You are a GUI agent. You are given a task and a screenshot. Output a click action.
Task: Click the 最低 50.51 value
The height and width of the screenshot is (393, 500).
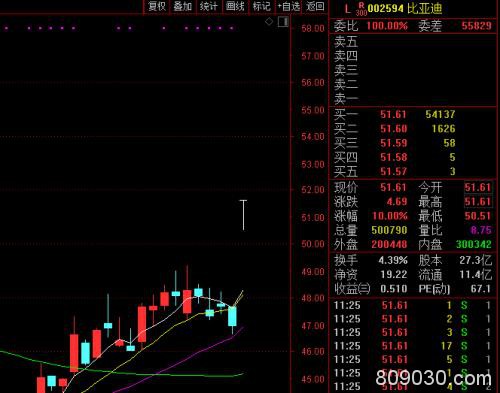point(478,216)
